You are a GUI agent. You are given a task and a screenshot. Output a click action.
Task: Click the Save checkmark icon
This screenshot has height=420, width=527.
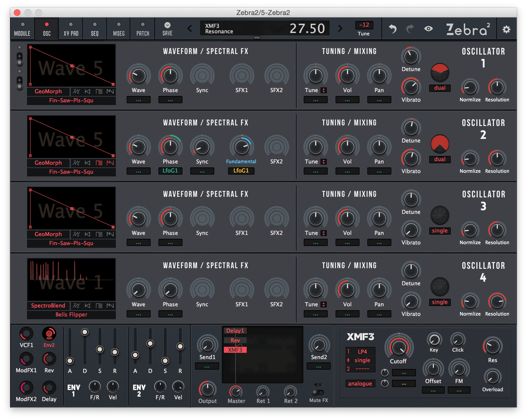click(x=167, y=25)
